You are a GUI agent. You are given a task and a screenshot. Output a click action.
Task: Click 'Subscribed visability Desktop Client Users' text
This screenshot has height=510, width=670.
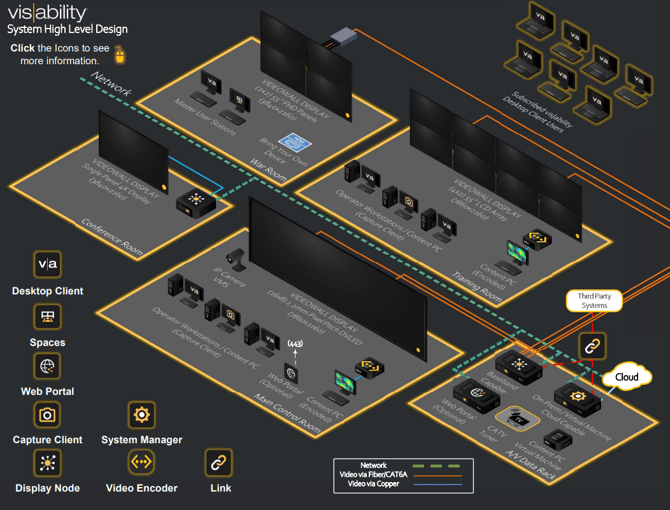538,112
